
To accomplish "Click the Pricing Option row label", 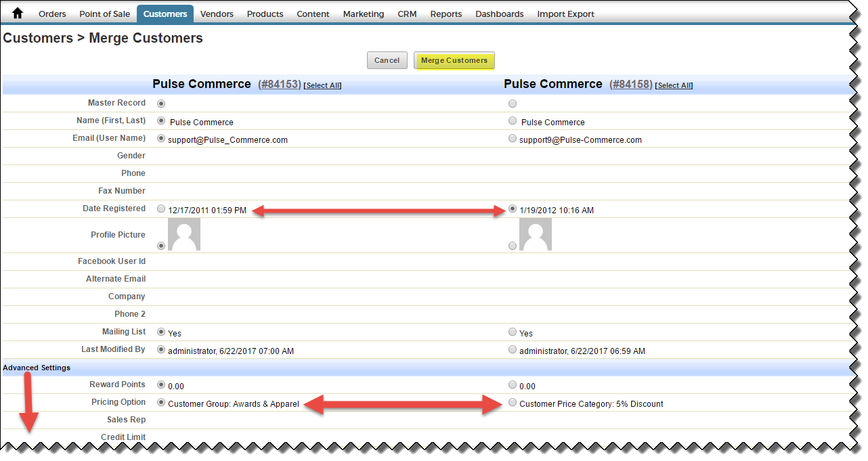I will point(118,402).
